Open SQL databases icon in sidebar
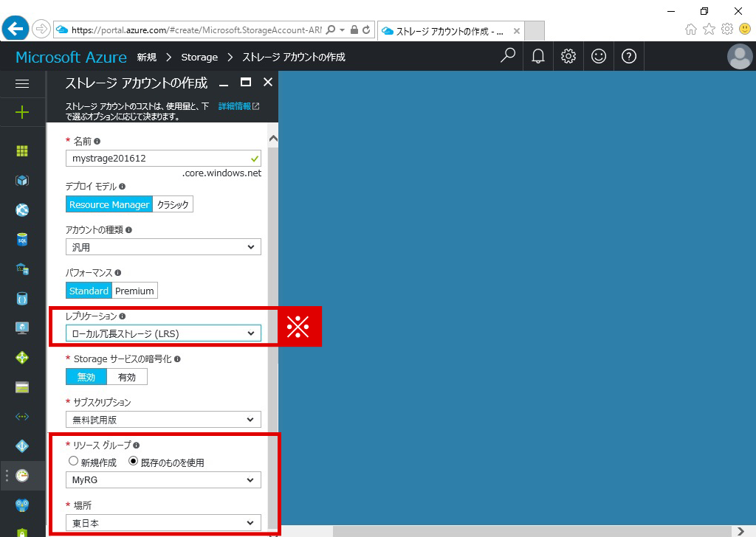 click(x=22, y=239)
